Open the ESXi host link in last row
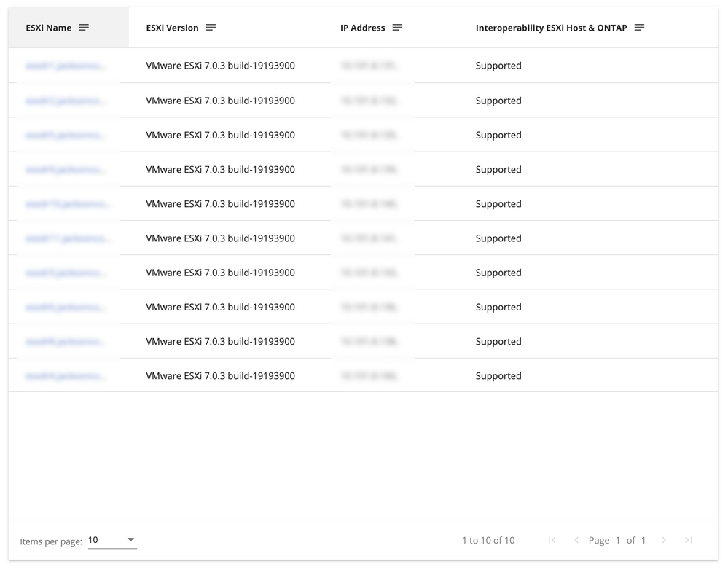The width and height of the screenshot is (728, 567). pos(66,376)
